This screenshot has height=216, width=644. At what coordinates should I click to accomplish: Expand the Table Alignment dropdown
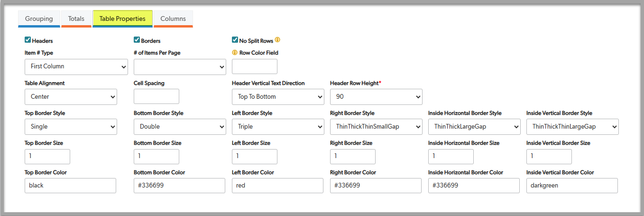tap(71, 97)
